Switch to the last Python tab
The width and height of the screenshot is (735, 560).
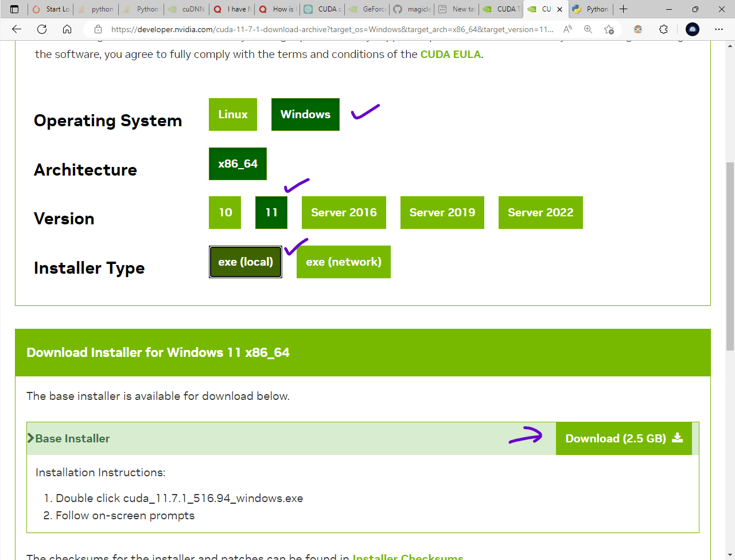tap(591, 9)
